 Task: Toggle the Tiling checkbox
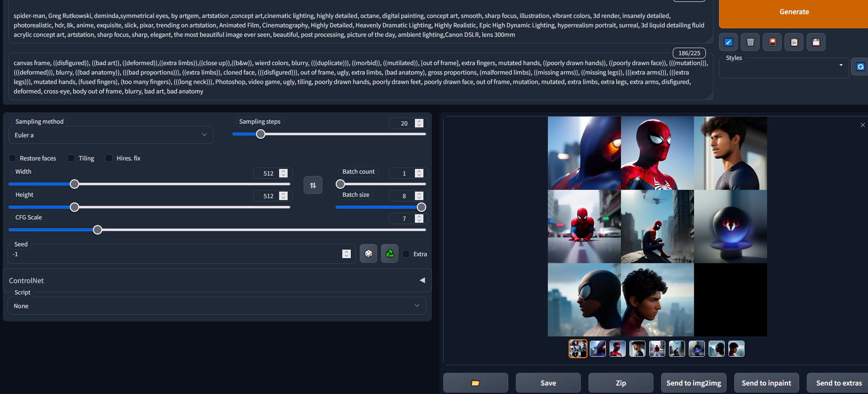tap(71, 158)
